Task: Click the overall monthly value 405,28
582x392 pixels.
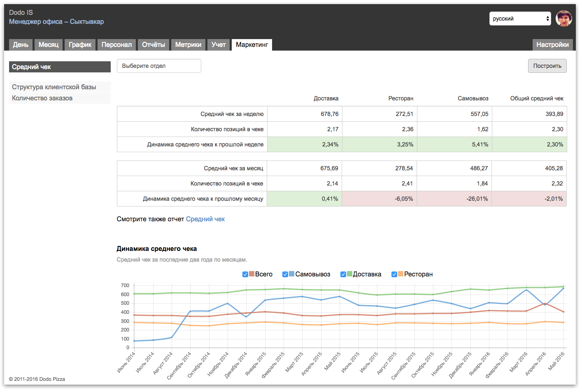Action: pyautogui.click(x=554, y=168)
